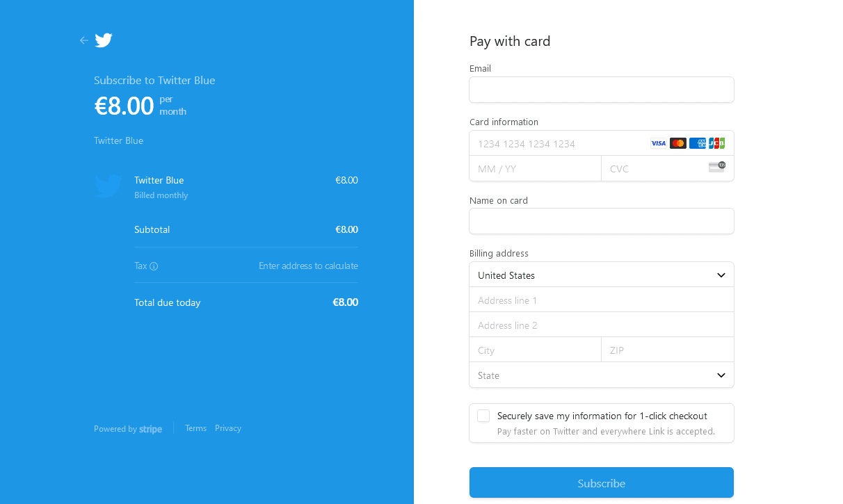Click the ZIP code field

pos(667,350)
